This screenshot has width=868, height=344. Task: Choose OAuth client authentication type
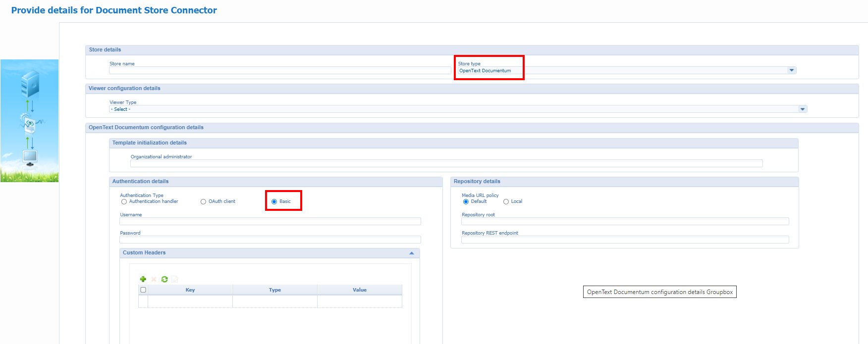pyautogui.click(x=203, y=202)
